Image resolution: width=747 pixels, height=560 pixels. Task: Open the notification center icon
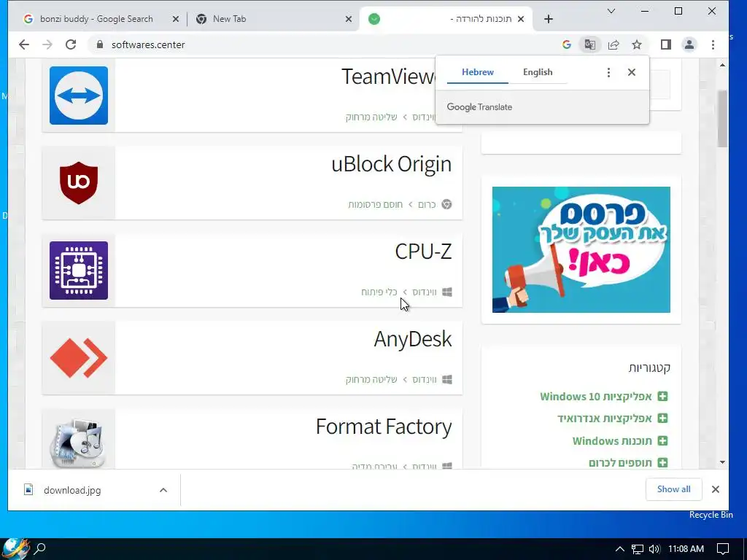click(x=723, y=549)
